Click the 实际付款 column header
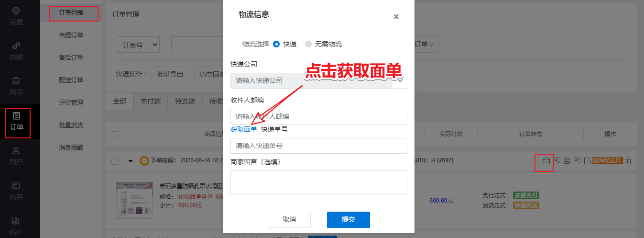The width and height of the screenshot is (644, 238). (x=451, y=134)
